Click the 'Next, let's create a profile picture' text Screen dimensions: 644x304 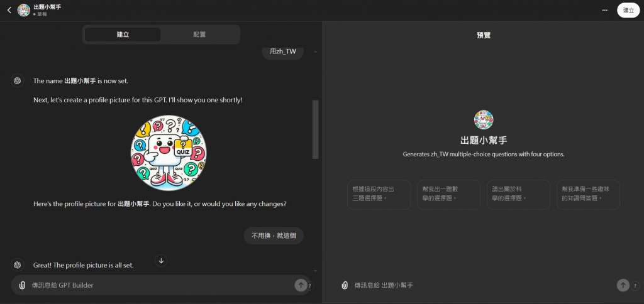(138, 100)
